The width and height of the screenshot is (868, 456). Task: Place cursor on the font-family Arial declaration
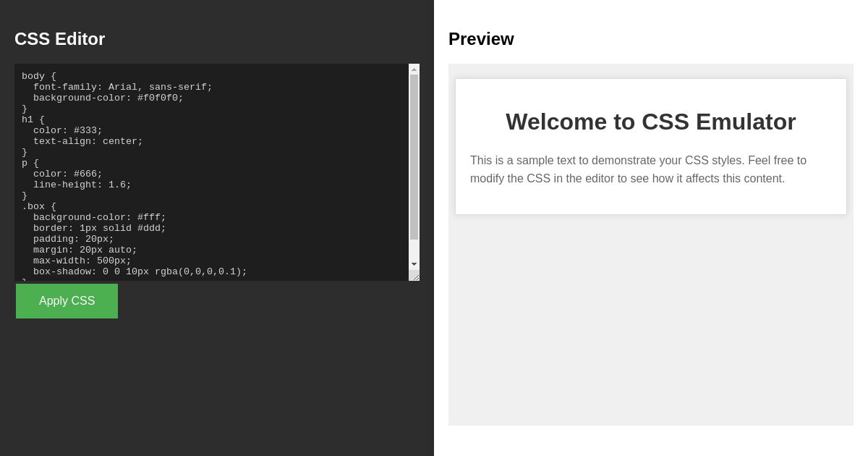pyautogui.click(x=123, y=87)
